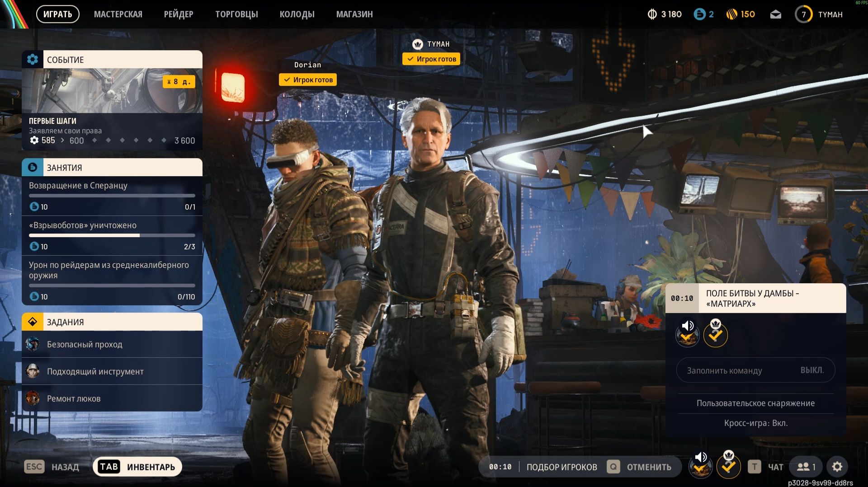Open the КОЛОДЫ tab
Image resolution: width=868 pixels, height=487 pixels.
point(297,14)
